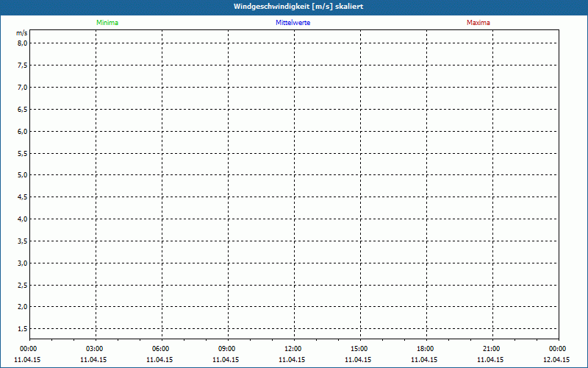
Task: Click the 03:00 time axis label
Action: (95, 349)
